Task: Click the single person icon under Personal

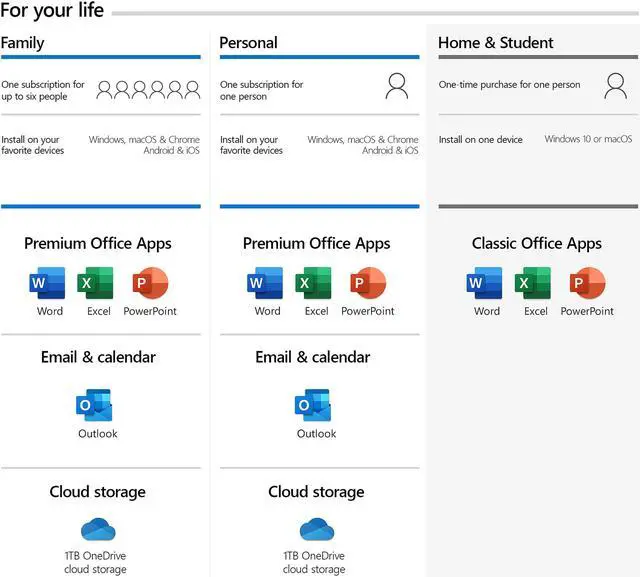Action: pyautogui.click(x=397, y=87)
